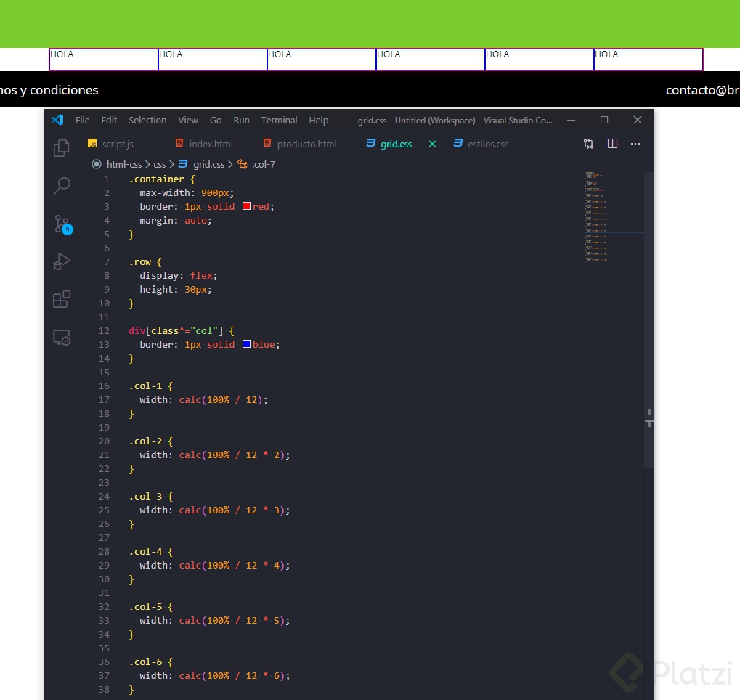Viewport: 740px width, 700px height.
Task: Switch to the producto.html tab
Action: 306,144
